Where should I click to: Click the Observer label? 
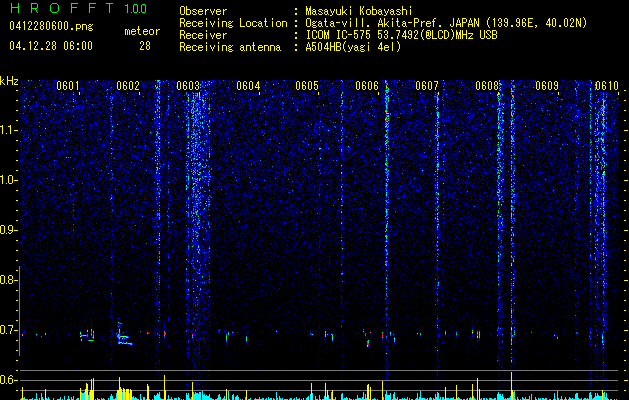pyautogui.click(x=203, y=11)
